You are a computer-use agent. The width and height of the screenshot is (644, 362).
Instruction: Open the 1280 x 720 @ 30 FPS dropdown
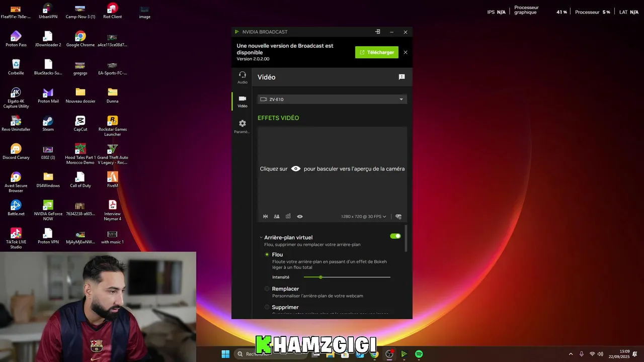pyautogui.click(x=364, y=217)
